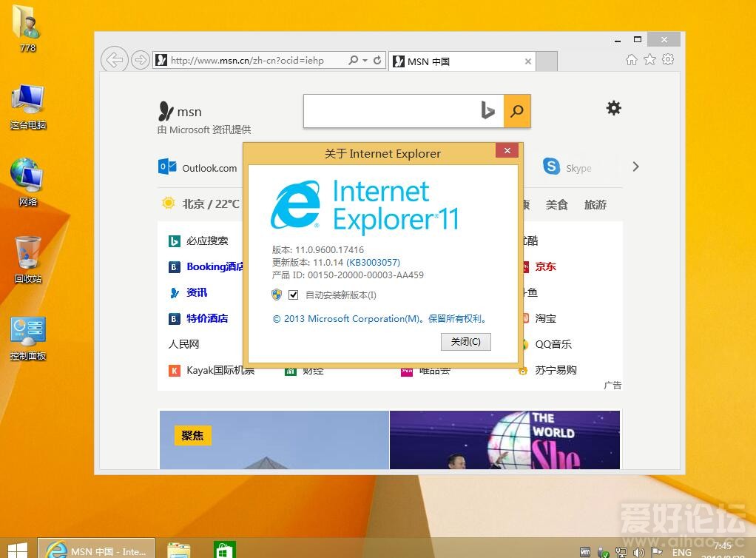
Task: Click the IE Home icon
Action: [x=631, y=59]
